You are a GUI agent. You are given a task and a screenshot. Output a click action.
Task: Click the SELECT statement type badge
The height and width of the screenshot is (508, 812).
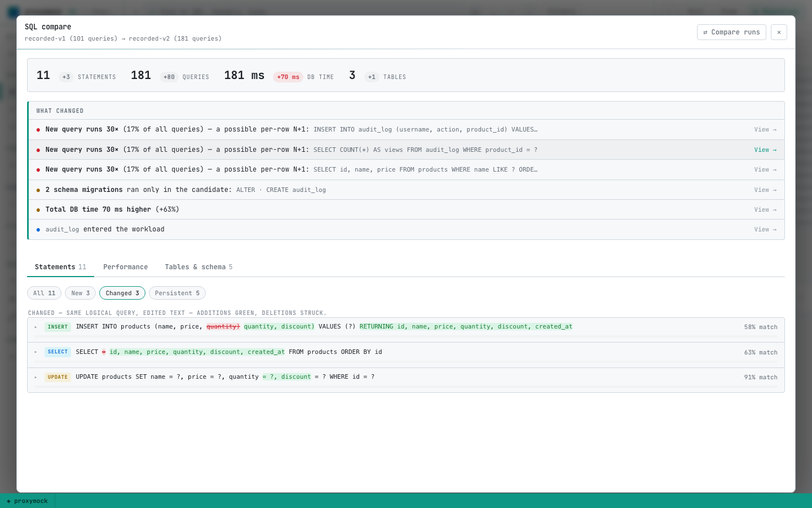(58, 352)
